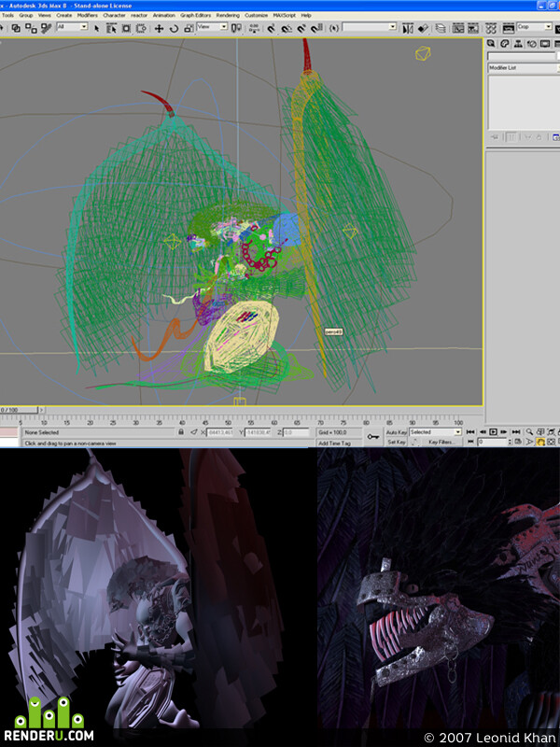560x747 pixels.
Task: Open the Rendering menu
Action: pyautogui.click(x=228, y=15)
